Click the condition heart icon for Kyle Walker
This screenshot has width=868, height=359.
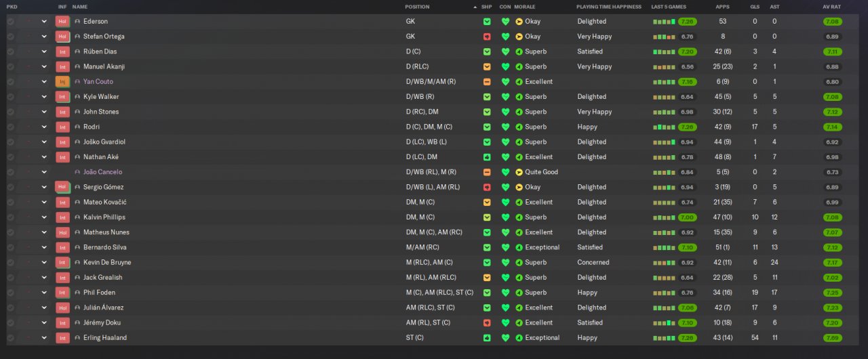(x=505, y=97)
